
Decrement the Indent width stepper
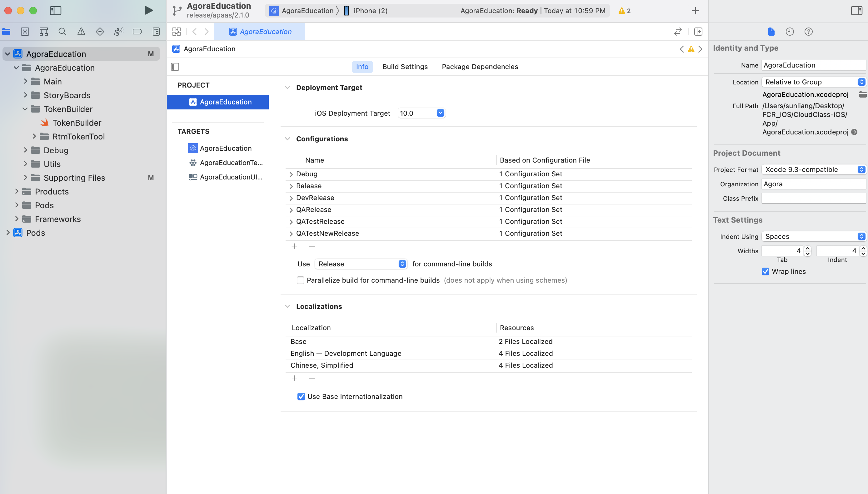click(x=863, y=254)
